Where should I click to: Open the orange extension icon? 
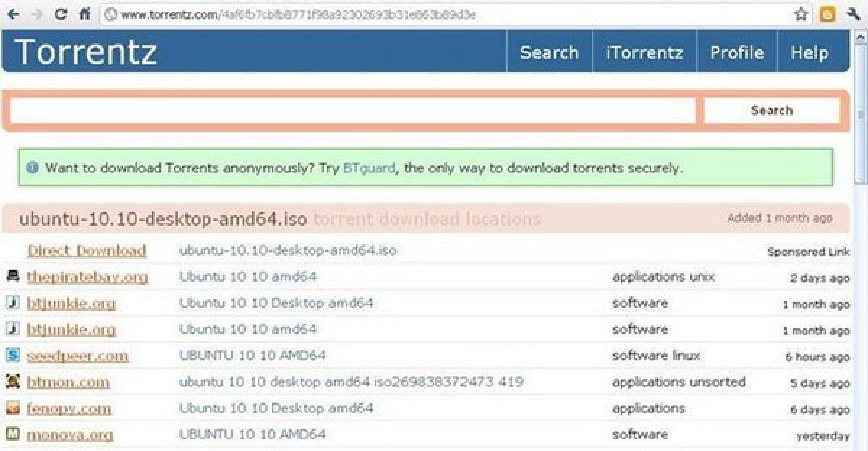pos(827,14)
